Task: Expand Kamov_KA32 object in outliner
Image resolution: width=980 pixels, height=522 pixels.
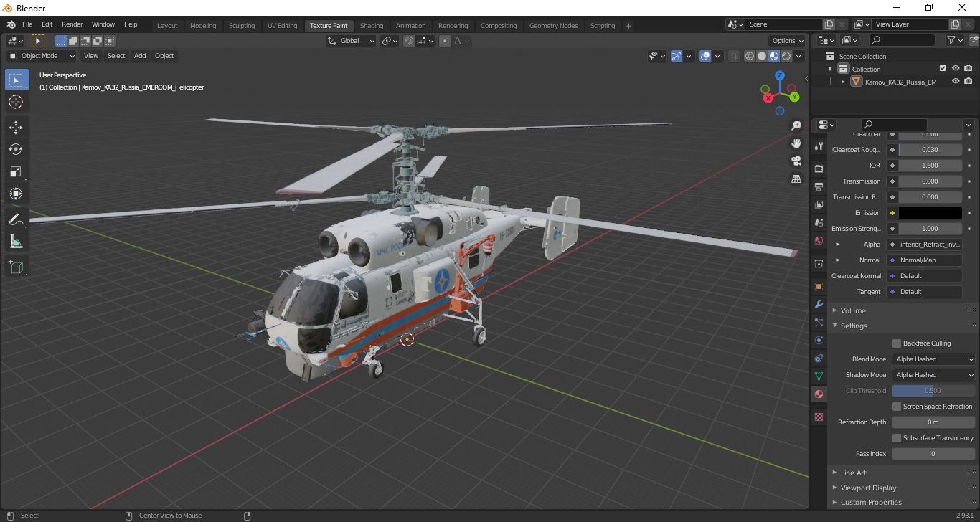Action: (843, 82)
